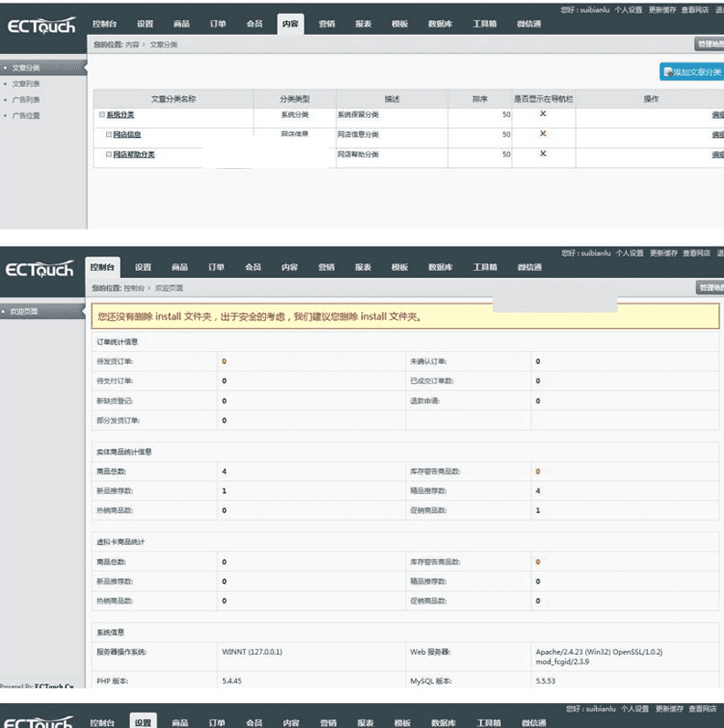724x728 pixels.
Task: Open 个人设置 link in the bottom page header
Action: pos(635,709)
